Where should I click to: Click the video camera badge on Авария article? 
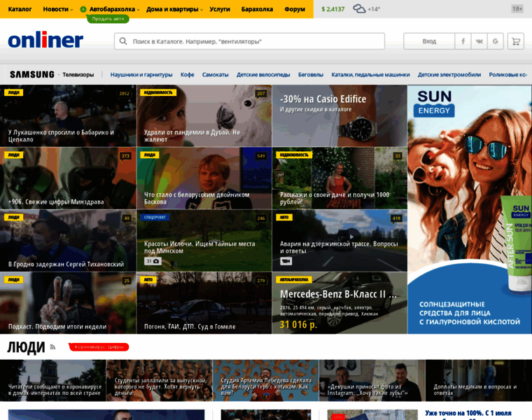(286, 261)
